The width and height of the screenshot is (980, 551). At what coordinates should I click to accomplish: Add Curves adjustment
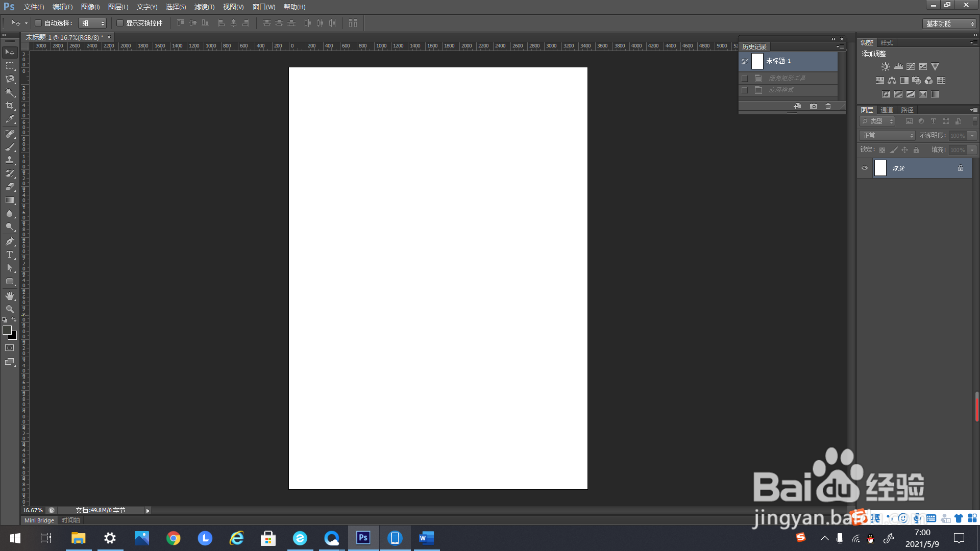911,67
